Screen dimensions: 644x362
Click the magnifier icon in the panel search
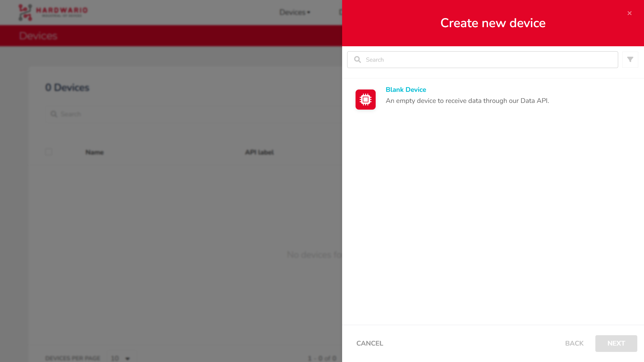(x=358, y=60)
